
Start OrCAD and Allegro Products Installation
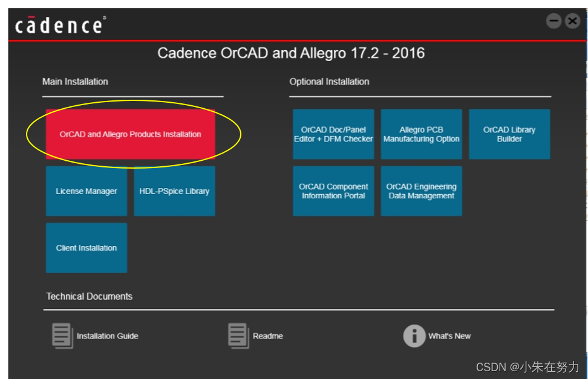click(131, 134)
